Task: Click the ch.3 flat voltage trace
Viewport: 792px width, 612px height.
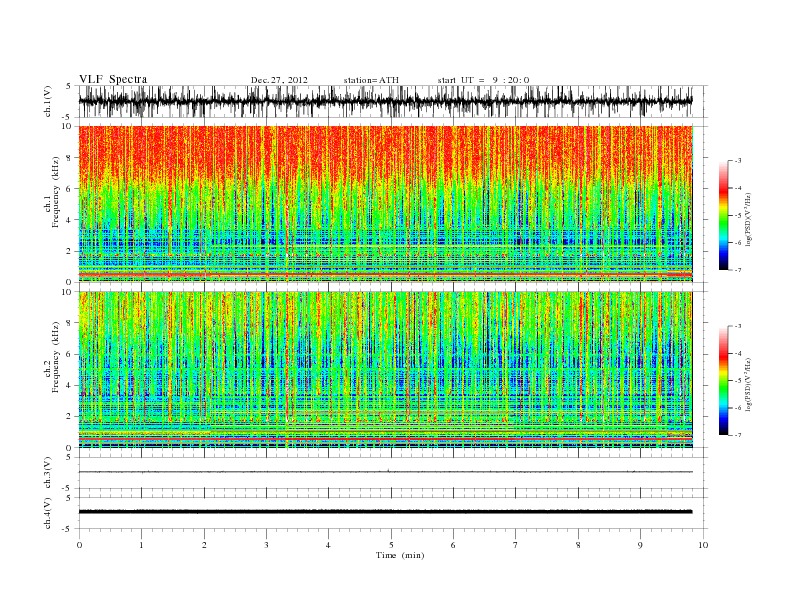Action: coord(386,472)
